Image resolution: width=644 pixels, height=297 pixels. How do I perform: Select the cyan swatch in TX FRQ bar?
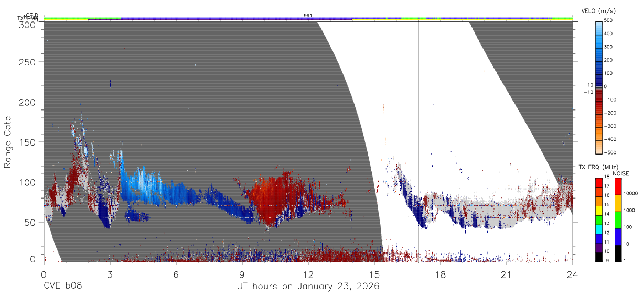(x=598, y=228)
